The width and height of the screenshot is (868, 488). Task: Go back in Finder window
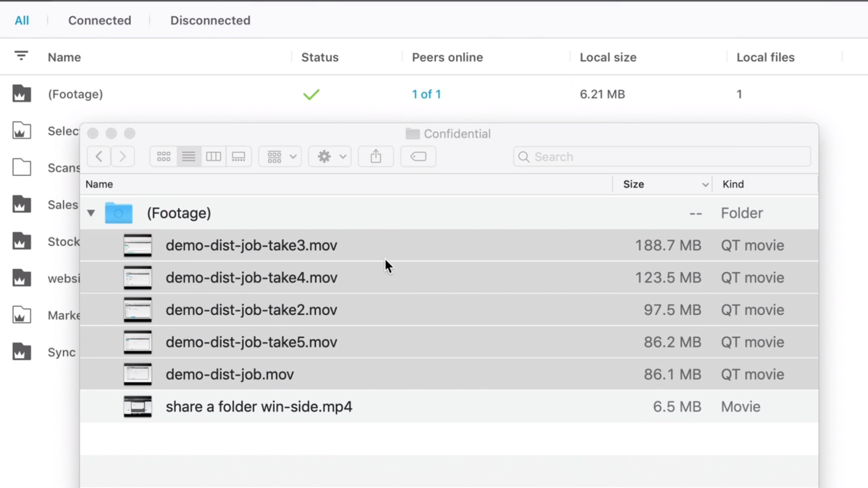pos(99,157)
